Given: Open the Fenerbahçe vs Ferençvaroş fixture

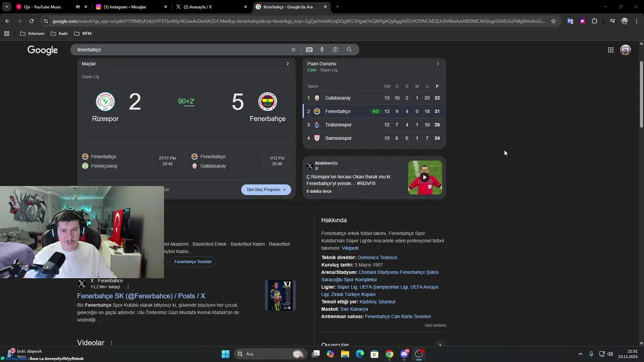Looking at the screenshot, I should click(130, 161).
